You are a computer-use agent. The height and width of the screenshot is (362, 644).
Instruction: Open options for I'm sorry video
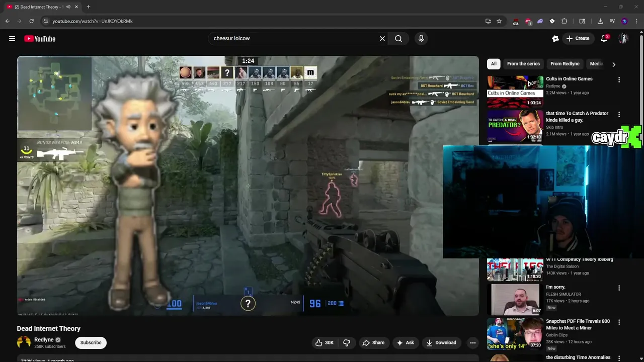[x=619, y=288]
